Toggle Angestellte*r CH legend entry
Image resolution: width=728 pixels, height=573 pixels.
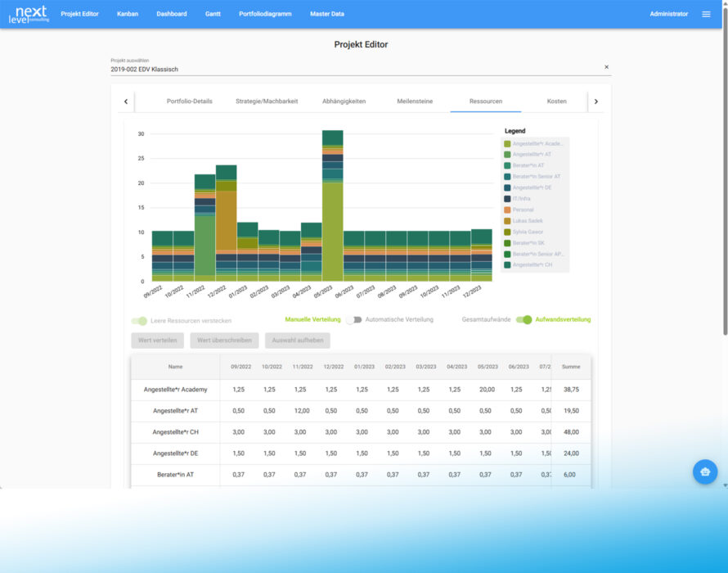[528, 265]
